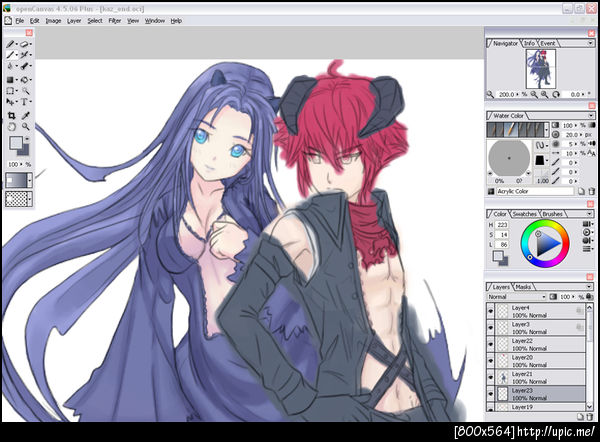This screenshot has height=442, width=600.
Task: Switch to the Swatches tab
Action: click(524, 214)
